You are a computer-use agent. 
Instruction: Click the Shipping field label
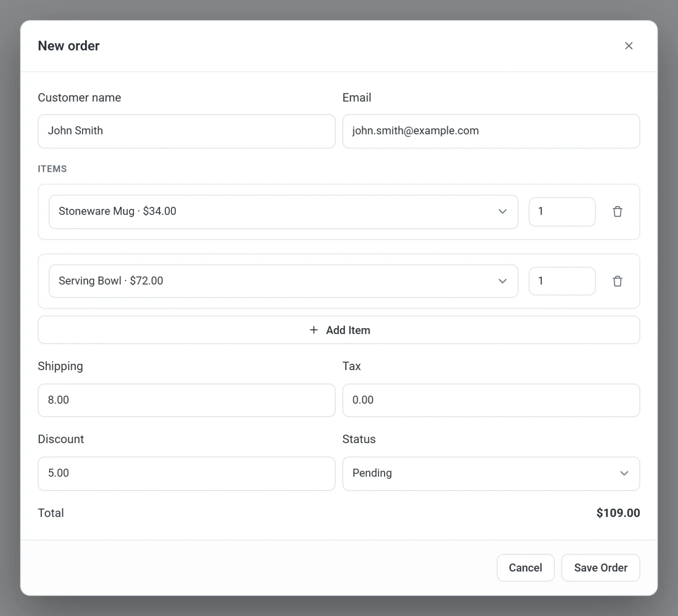tap(60, 366)
